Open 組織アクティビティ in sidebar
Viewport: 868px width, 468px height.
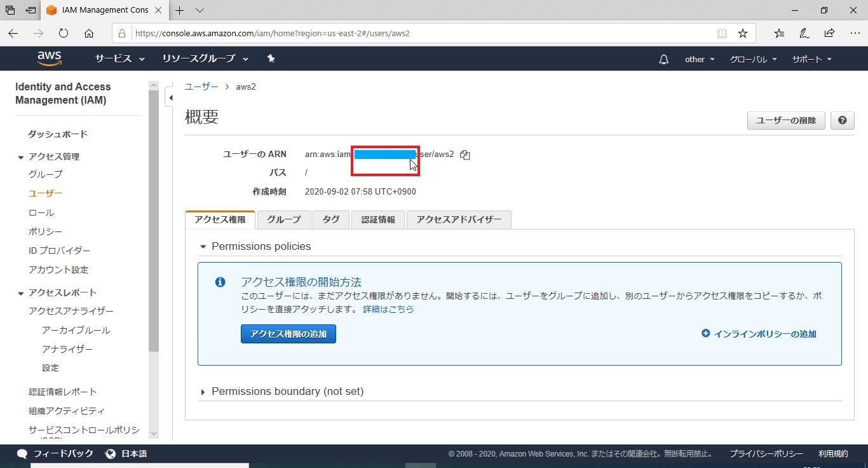tap(67, 411)
